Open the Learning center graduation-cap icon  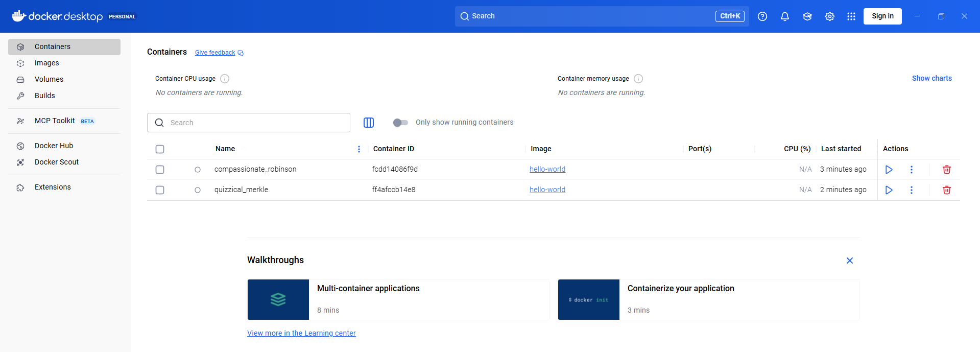807,16
